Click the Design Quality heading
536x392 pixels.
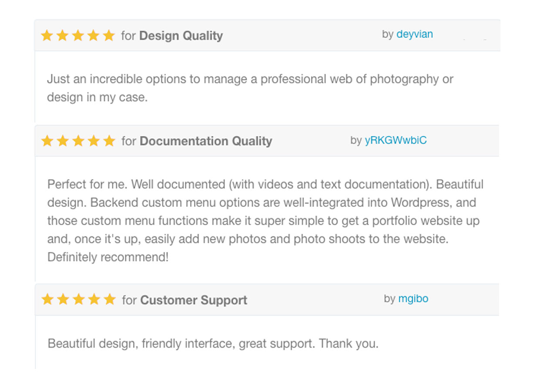coord(181,36)
